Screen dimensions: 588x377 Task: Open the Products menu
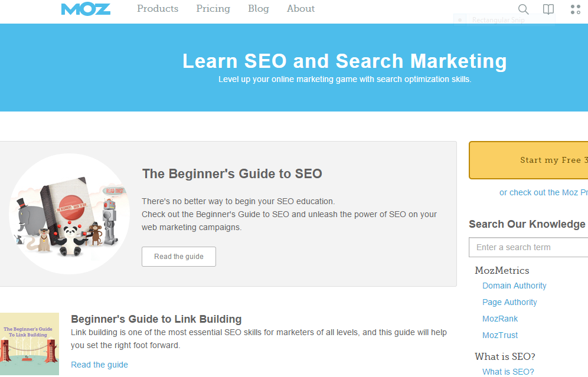(x=158, y=9)
